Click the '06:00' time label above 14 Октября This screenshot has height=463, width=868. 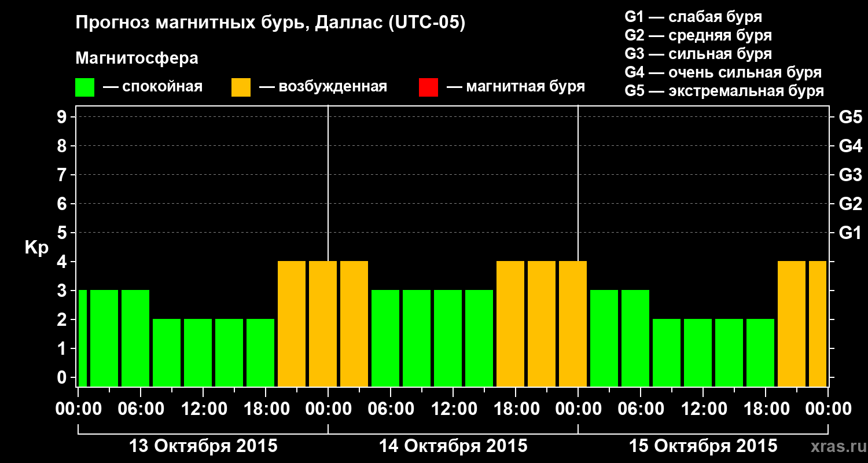point(391,409)
